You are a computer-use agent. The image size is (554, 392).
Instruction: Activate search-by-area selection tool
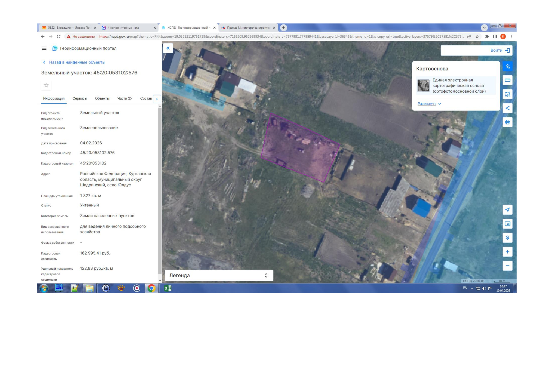click(x=507, y=94)
